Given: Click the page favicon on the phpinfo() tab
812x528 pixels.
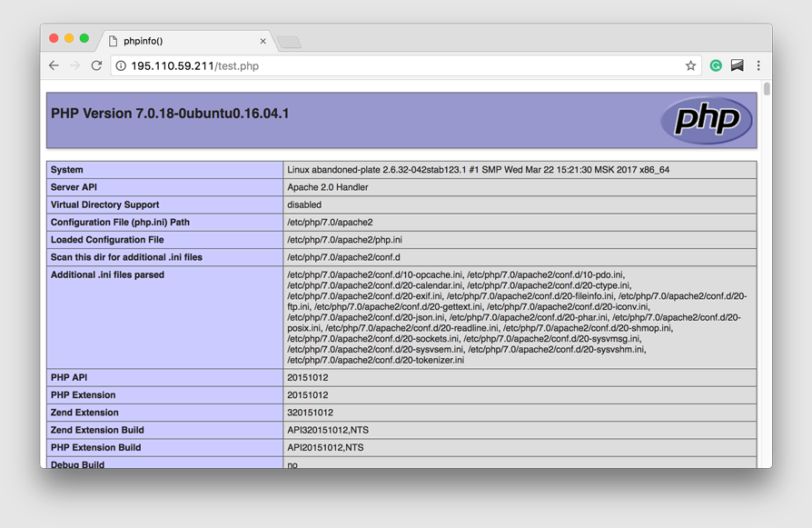Looking at the screenshot, I should [x=114, y=40].
